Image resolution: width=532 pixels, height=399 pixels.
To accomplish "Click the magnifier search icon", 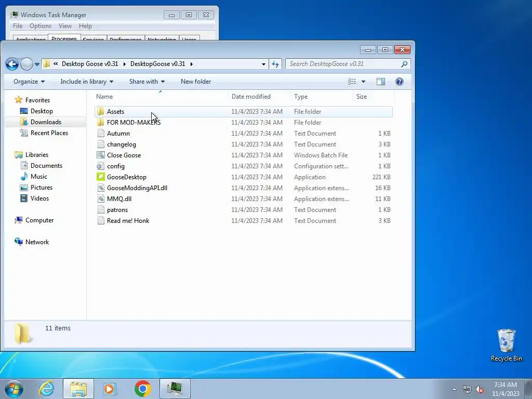I will [x=404, y=64].
